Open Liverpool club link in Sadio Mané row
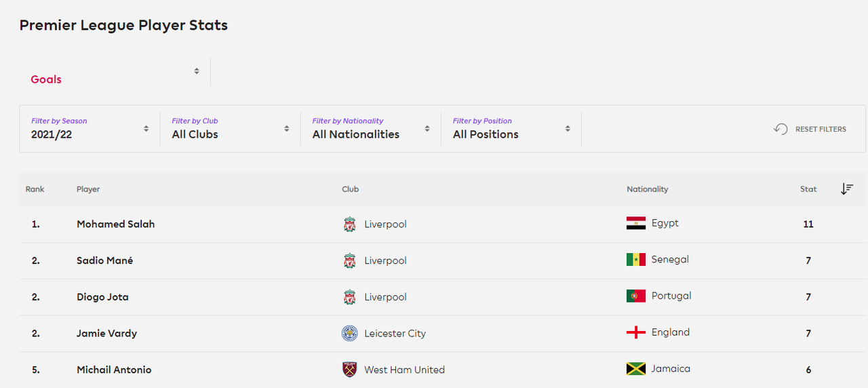The image size is (868, 388). tap(385, 260)
